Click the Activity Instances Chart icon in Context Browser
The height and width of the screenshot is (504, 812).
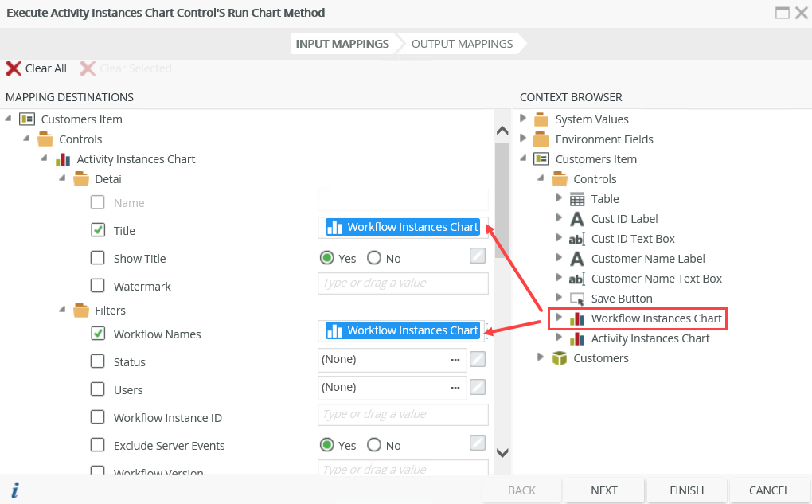point(577,338)
